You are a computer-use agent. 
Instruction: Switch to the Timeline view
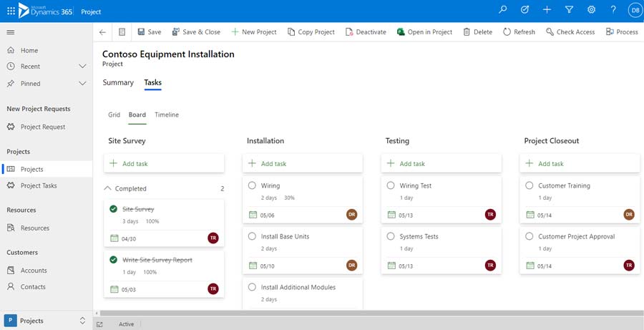(x=167, y=115)
